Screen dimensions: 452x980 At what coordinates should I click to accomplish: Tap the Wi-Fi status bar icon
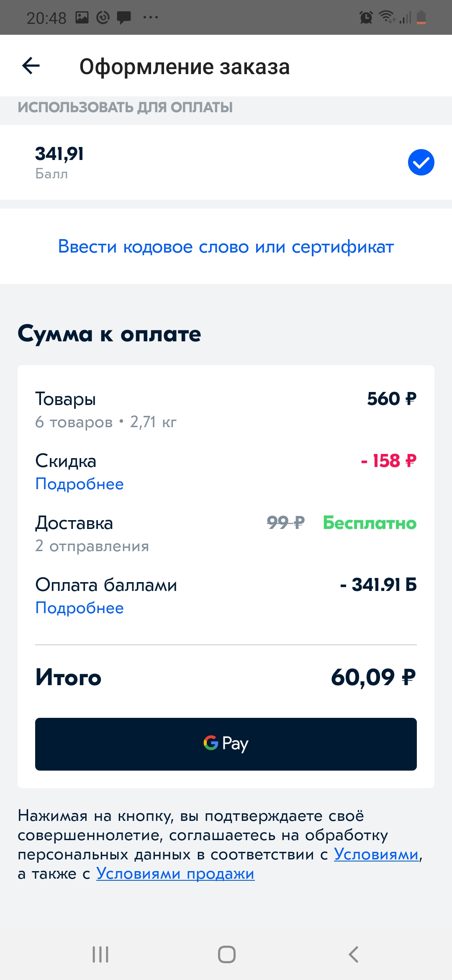[x=387, y=17]
